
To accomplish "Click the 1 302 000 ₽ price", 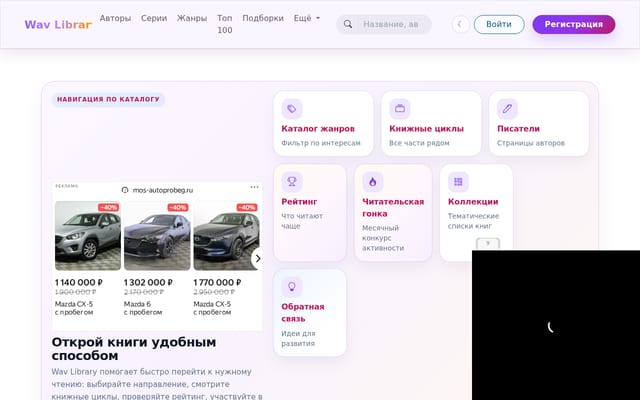I will [x=148, y=282].
